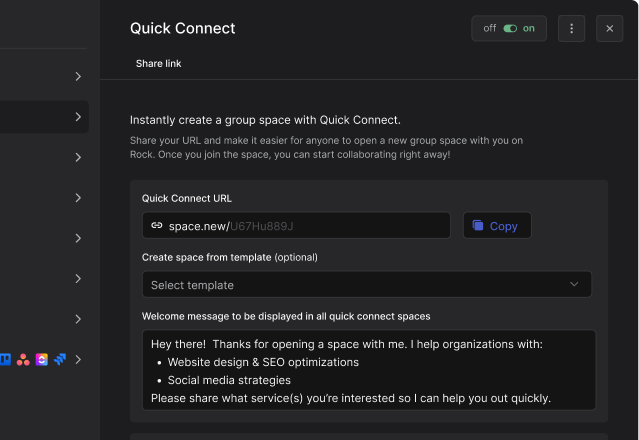The image size is (639, 440).
Task: Click the Trello icon in sidebar
Action: coord(5,359)
